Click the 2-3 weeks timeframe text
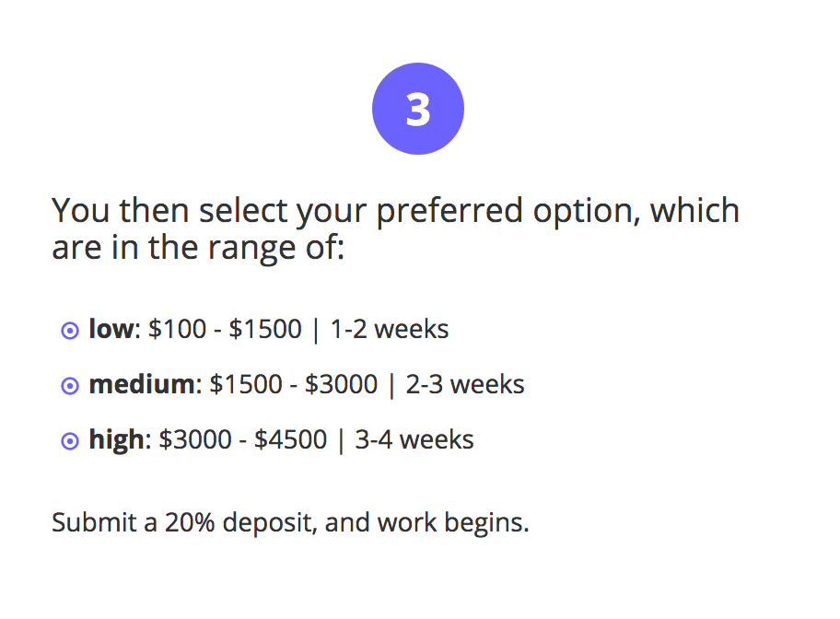 pos(465,384)
